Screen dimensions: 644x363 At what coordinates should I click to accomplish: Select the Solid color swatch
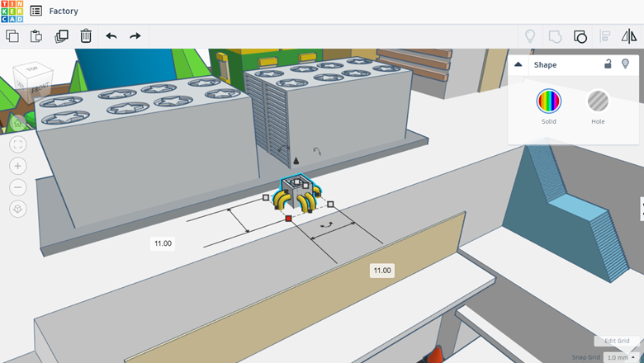549,101
